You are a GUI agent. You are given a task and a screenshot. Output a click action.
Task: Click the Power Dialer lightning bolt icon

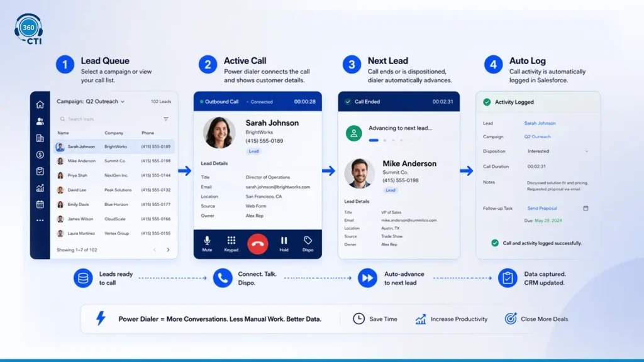click(x=101, y=318)
